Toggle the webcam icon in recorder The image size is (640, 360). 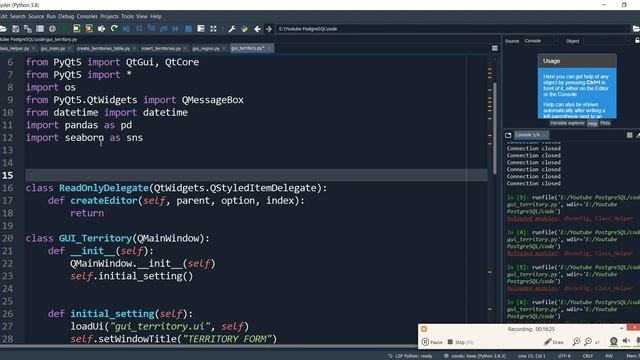pos(613,341)
